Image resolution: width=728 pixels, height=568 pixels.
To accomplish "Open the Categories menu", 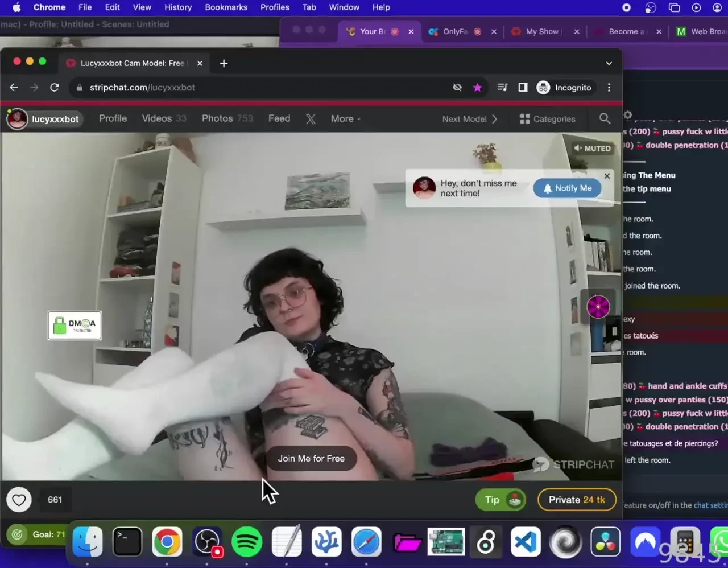I will point(547,119).
